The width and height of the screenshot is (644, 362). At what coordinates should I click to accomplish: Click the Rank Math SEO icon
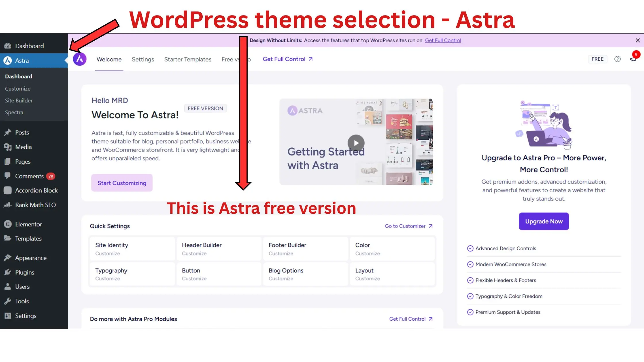(8, 205)
